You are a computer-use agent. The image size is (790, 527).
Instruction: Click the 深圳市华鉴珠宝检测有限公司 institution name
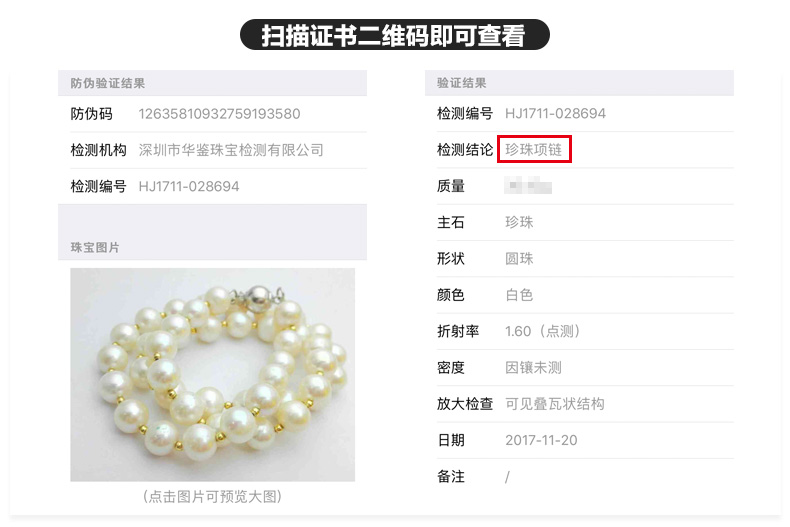(x=231, y=150)
